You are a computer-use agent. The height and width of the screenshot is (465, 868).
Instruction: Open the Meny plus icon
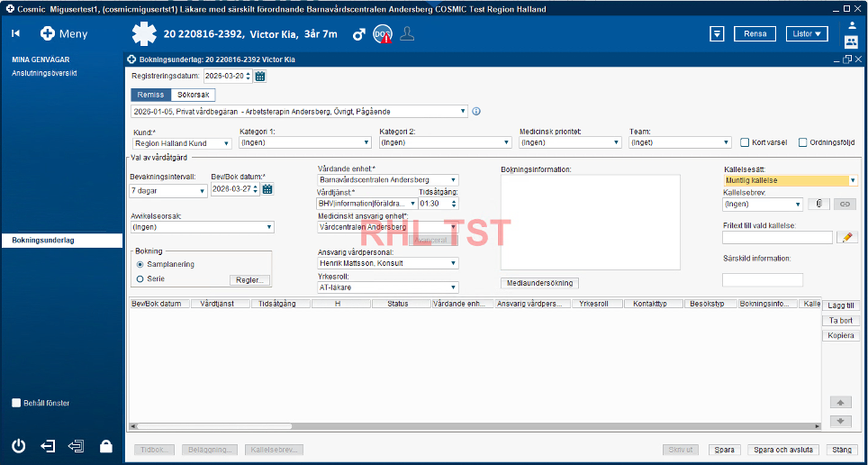point(48,33)
